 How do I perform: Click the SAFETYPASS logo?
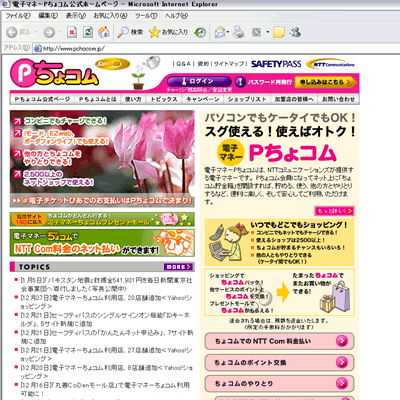276,64
